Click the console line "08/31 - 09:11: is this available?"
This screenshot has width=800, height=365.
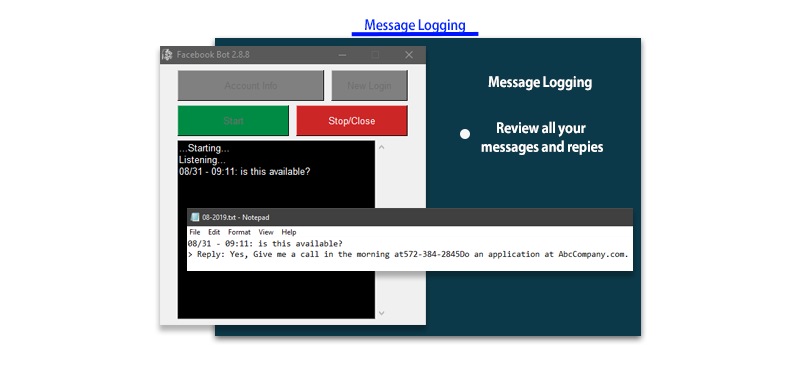point(244,172)
